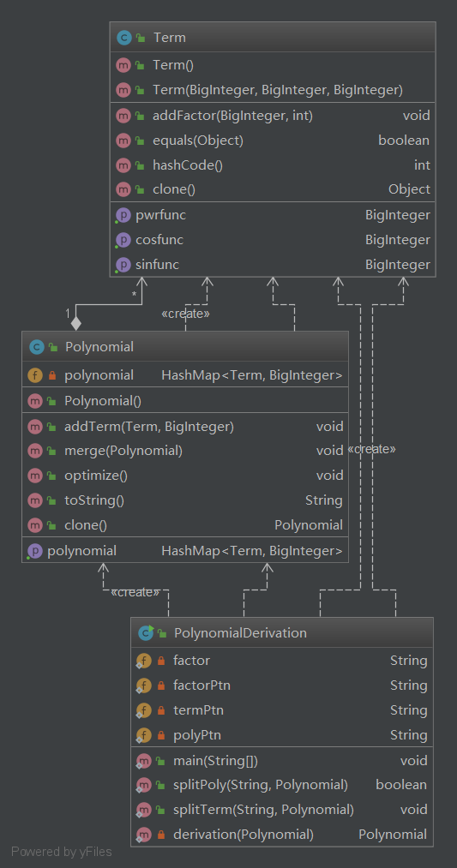The width and height of the screenshot is (457, 868).
Task: Click the Powered by yFiles text
Action: tap(62, 852)
